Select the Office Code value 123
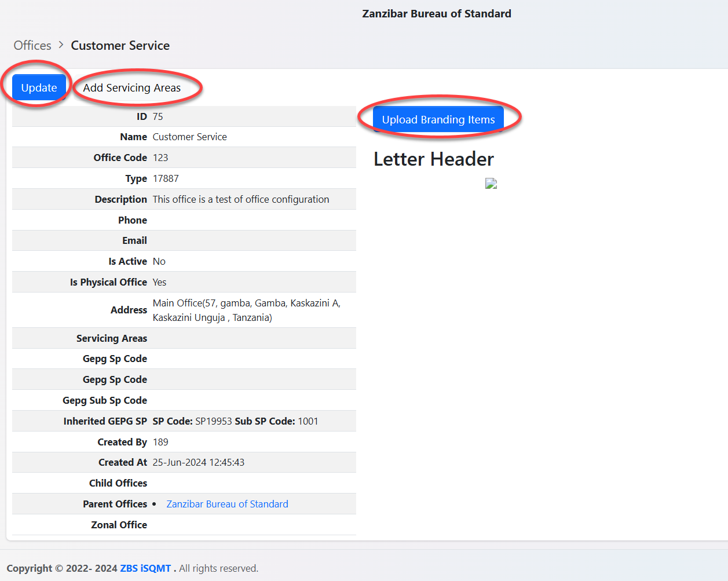The image size is (728, 581). (x=160, y=158)
